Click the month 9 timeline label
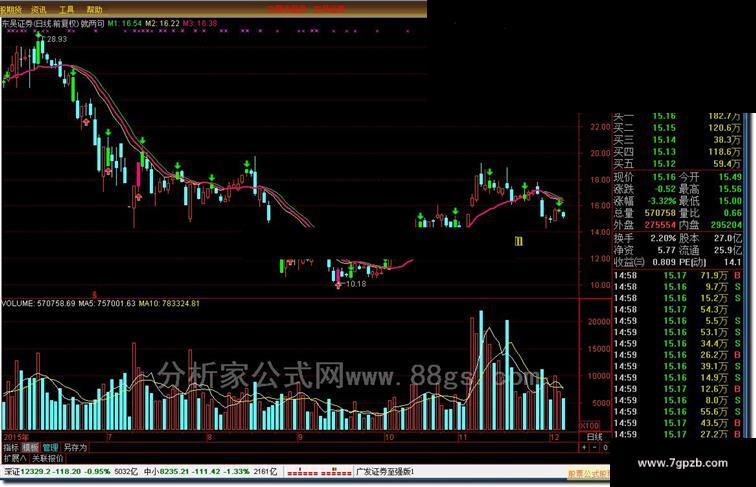 pyautogui.click(x=300, y=437)
